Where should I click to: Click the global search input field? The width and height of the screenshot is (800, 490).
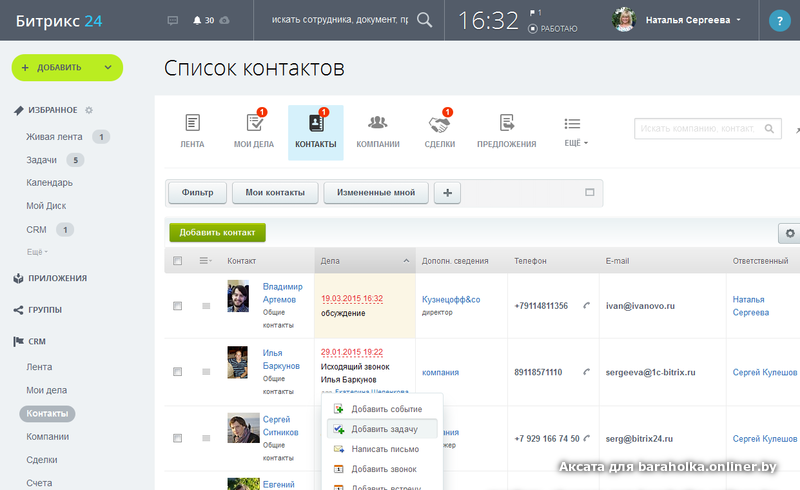(339, 20)
